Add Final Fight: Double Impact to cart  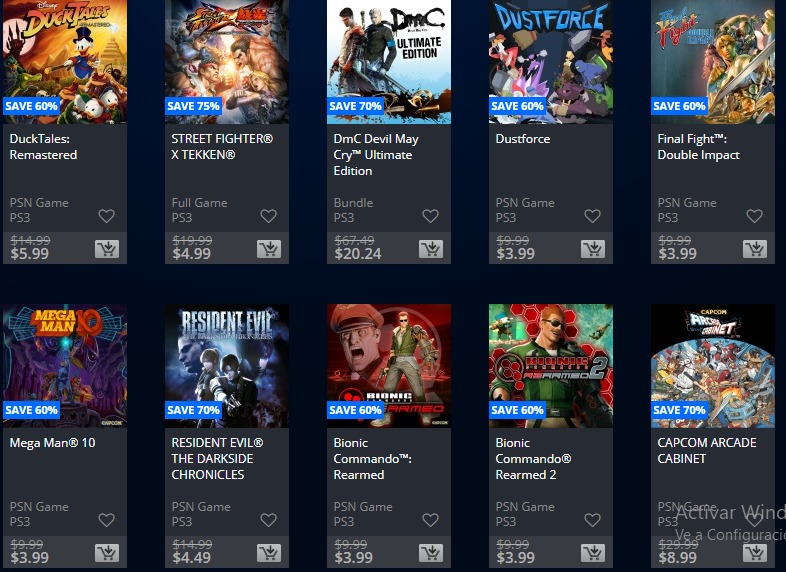[754, 249]
